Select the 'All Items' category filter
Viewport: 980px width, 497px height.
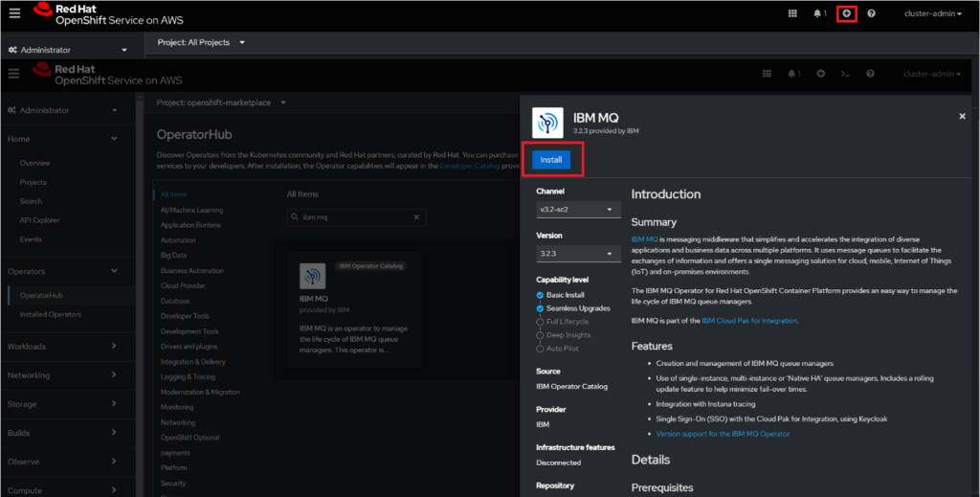(173, 195)
